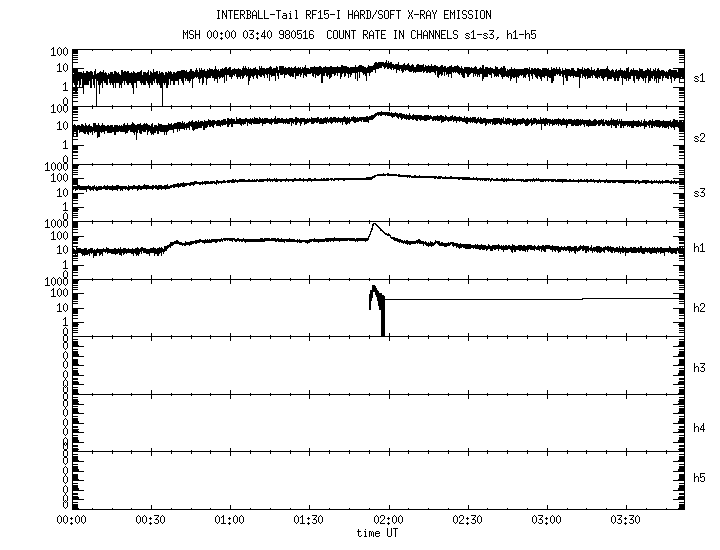Click the h4 channel label
The width and height of the screenshot is (720, 550).
(700, 428)
